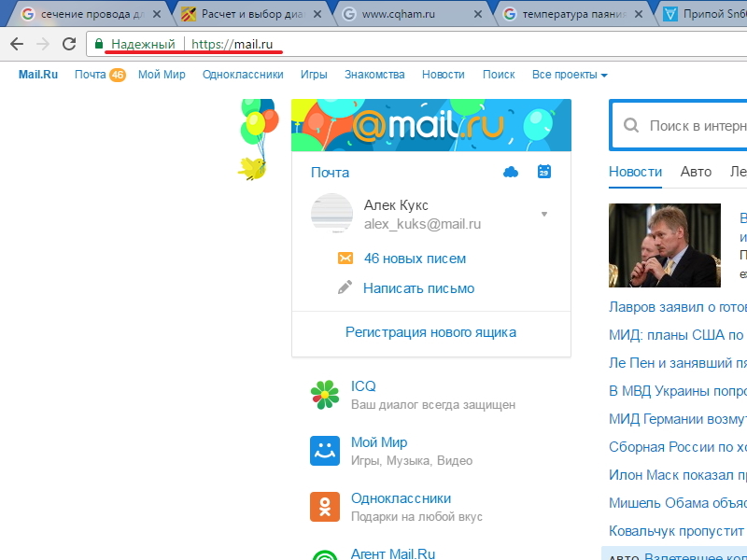Reload the page with the refresh icon
747x560 pixels.
tap(69, 44)
